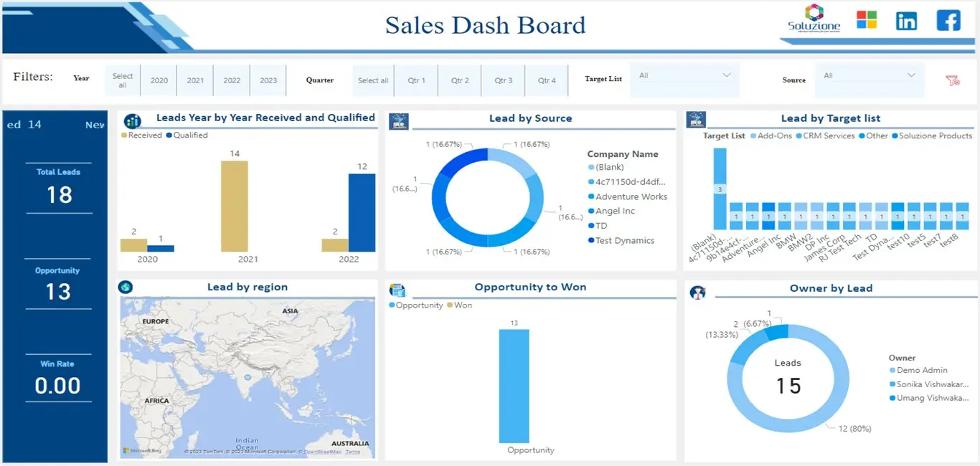Click the 2022 Qualified bar labeled 12
Image resolution: width=980 pixels, height=466 pixels.
coord(362,212)
